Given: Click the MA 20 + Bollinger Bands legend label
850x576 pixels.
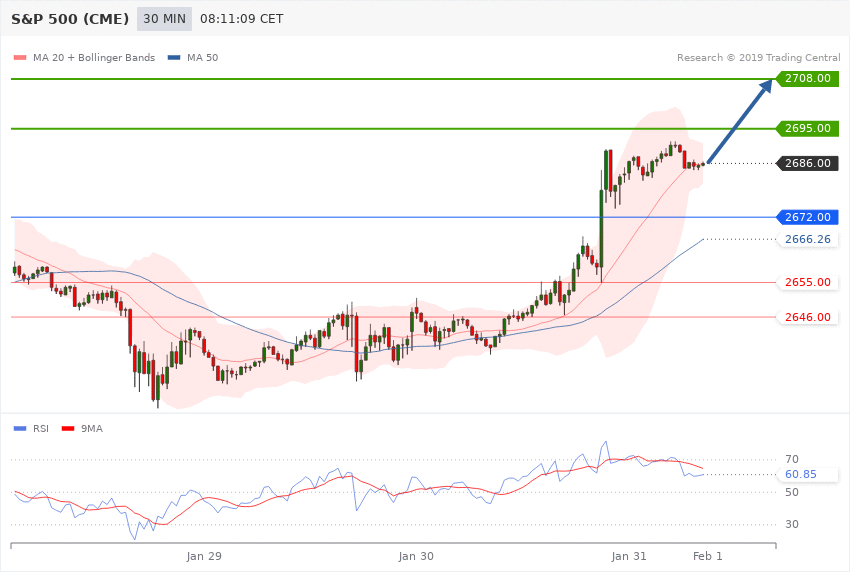Looking at the screenshot, I should (94, 57).
